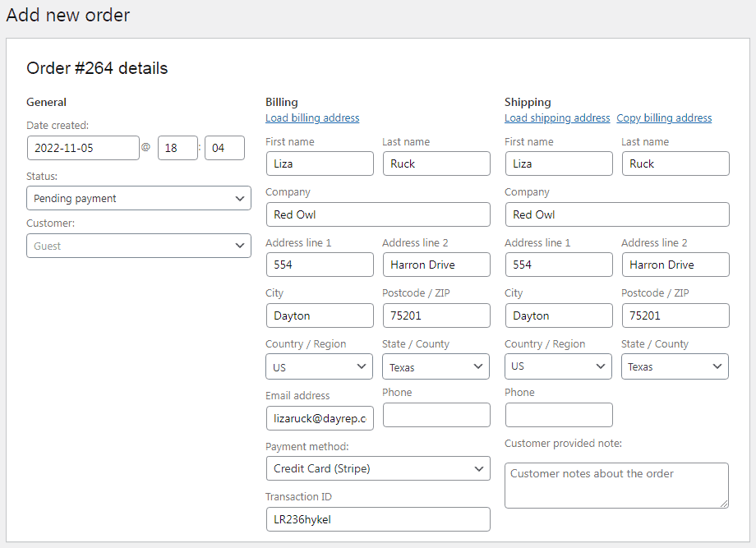
Task: Click the billing Last name field Ruck
Action: pyautogui.click(x=436, y=163)
